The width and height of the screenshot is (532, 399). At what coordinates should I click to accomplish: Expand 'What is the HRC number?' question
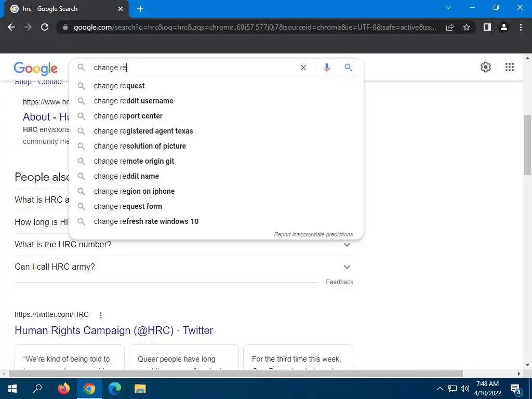click(x=183, y=245)
